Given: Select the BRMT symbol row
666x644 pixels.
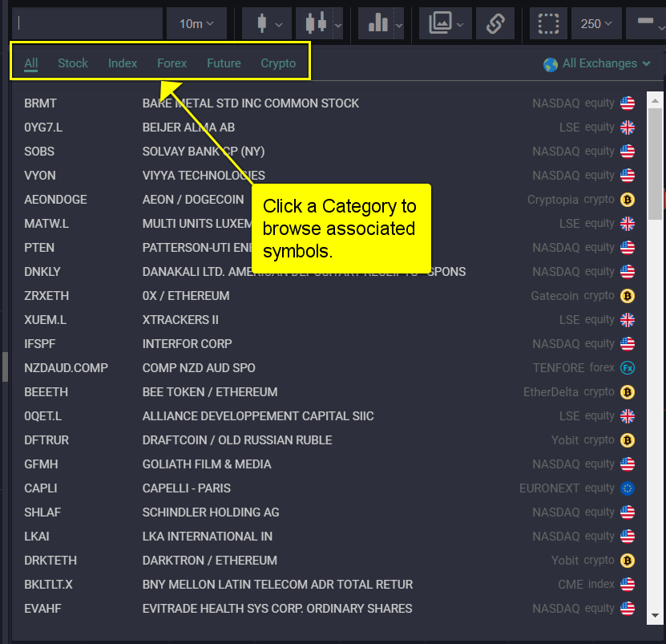Looking at the screenshot, I should tap(329, 103).
